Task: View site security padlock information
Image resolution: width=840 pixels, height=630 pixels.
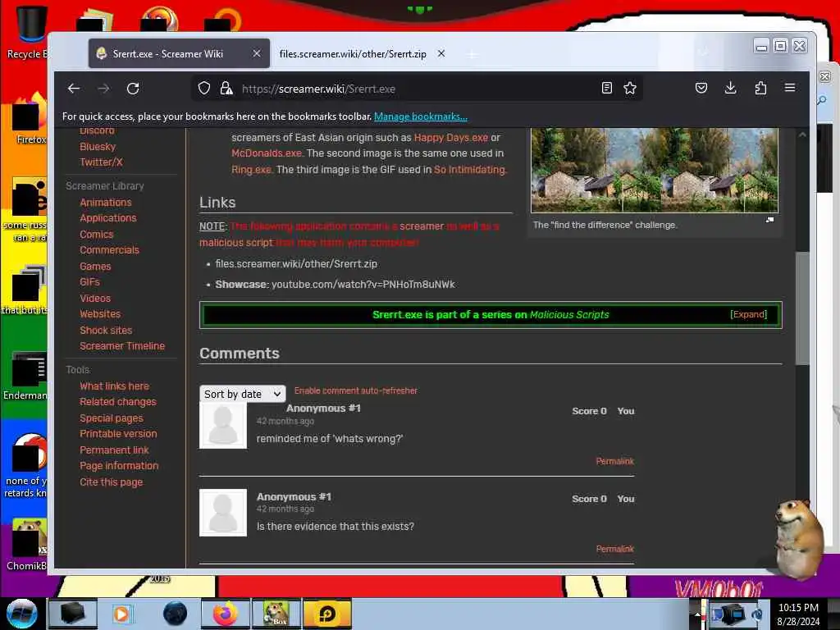Action: 226,89
